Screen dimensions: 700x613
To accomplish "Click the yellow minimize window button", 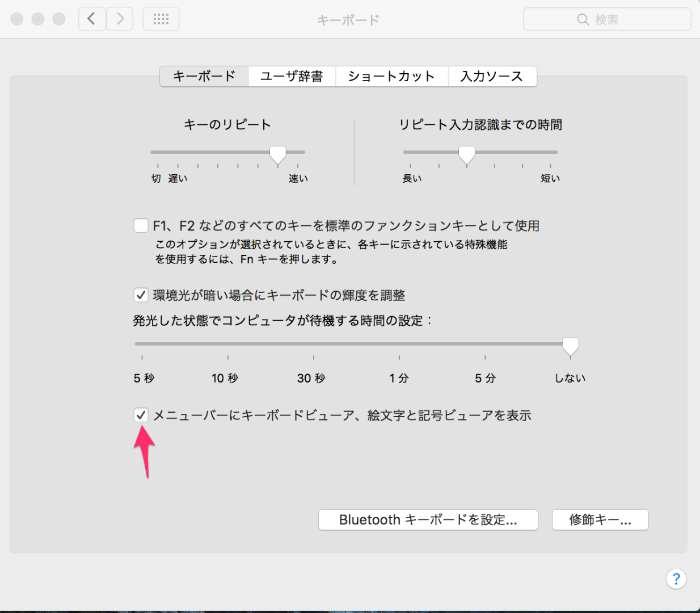I will tap(38, 19).
